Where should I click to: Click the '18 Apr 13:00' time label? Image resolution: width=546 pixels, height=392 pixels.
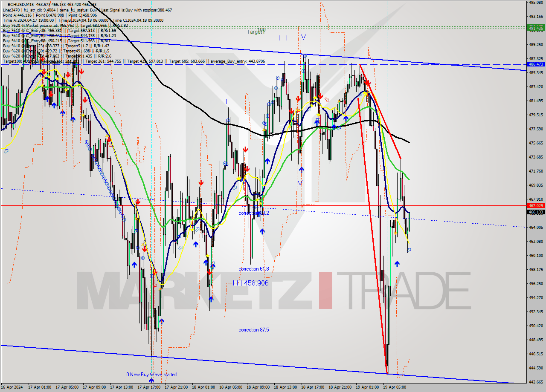[285, 388]
